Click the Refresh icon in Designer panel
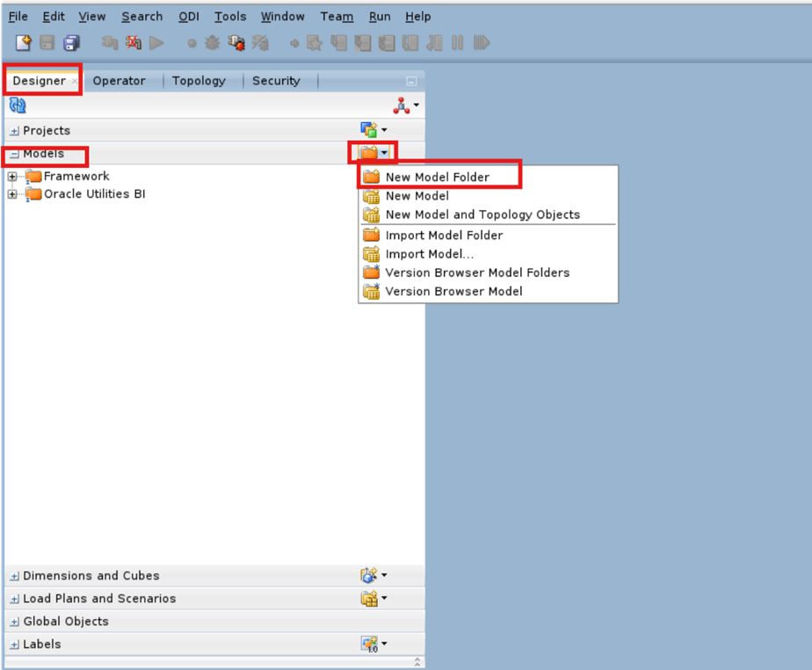Screen dimensions: 812x670 pos(18,105)
